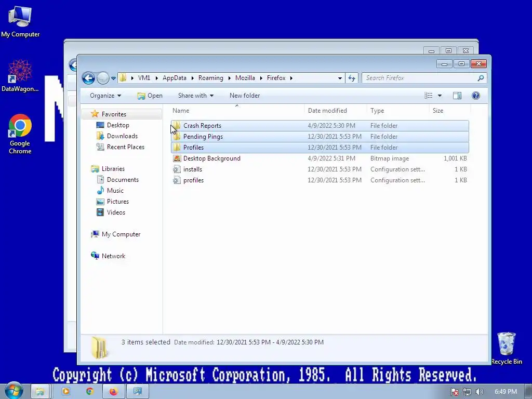This screenshot has width=532, height=399.
Task: Click the Profiles folder icon
Action: (x=177, y=147)
